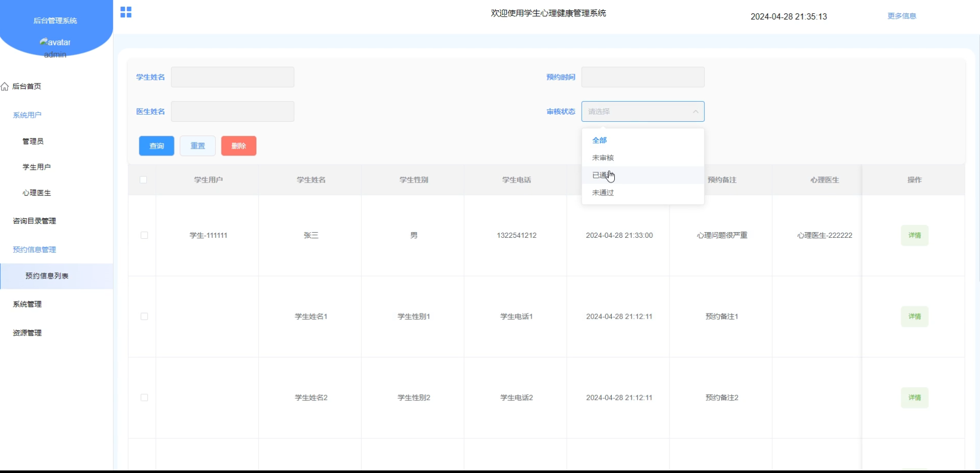Open the 更多信息 link
Screen dimensions: 980x473
click(x=902, y=16)
